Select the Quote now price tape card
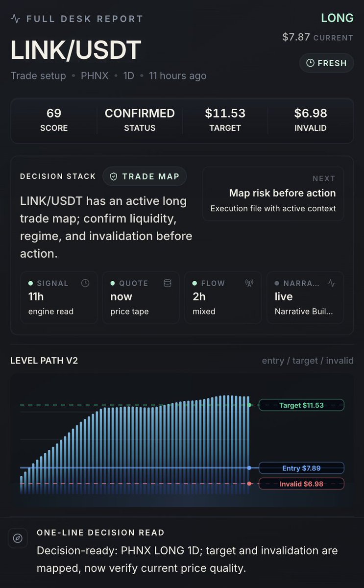 [141, 297]
